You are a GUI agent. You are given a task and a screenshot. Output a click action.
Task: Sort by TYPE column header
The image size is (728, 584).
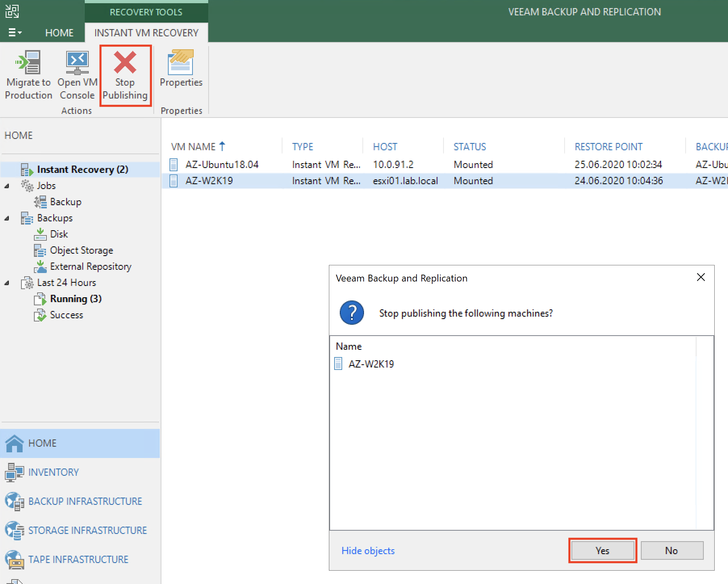(x=303, y=147)
